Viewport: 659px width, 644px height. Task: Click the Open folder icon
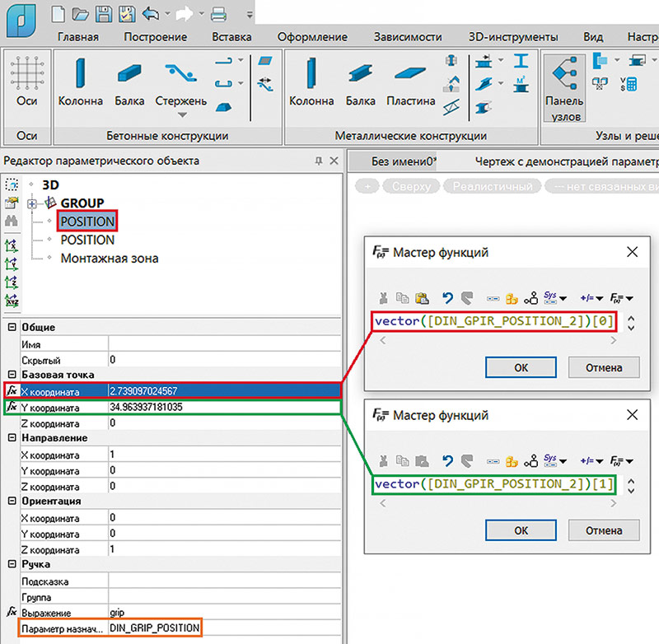[x=80, y=14]
